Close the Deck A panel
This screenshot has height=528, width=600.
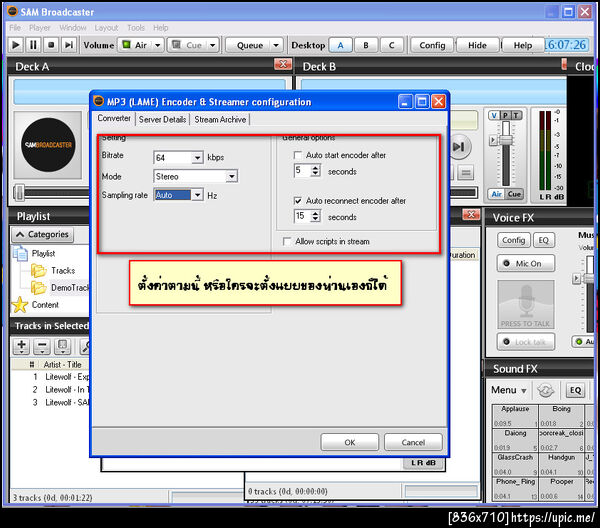click(x=283, y=64)
